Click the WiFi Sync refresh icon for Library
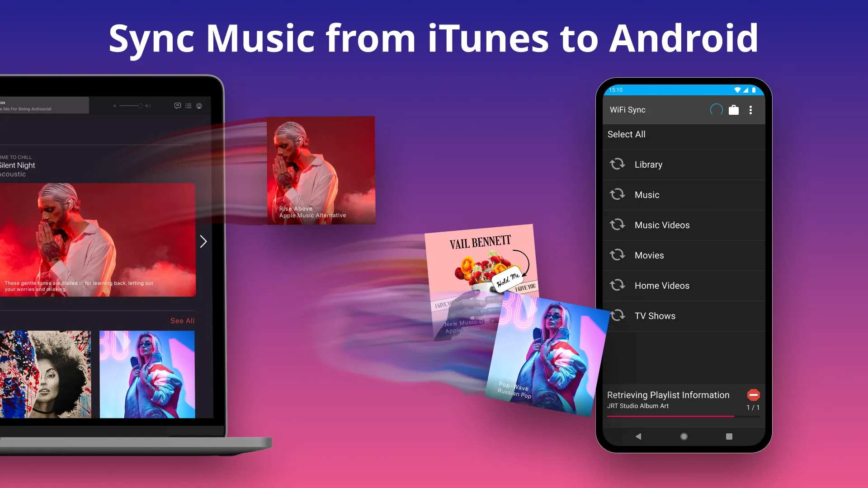The height and width of the screenshot is (488, 868). [x=618, y=164]
